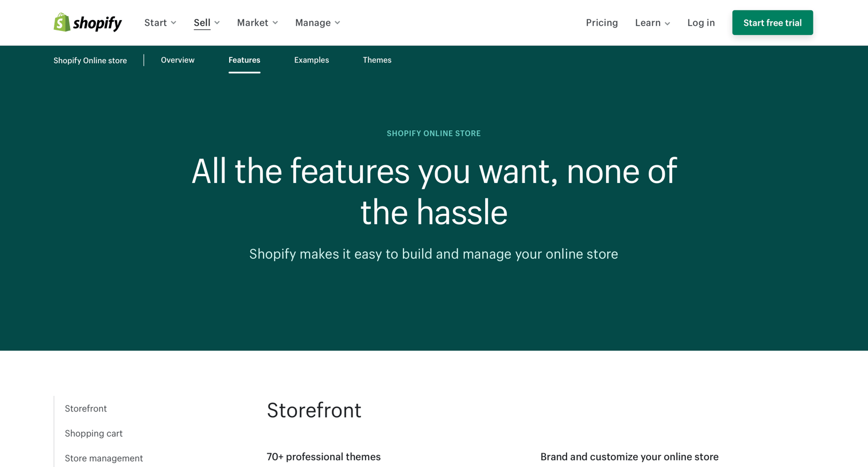Click the Start free trial button

772,22
